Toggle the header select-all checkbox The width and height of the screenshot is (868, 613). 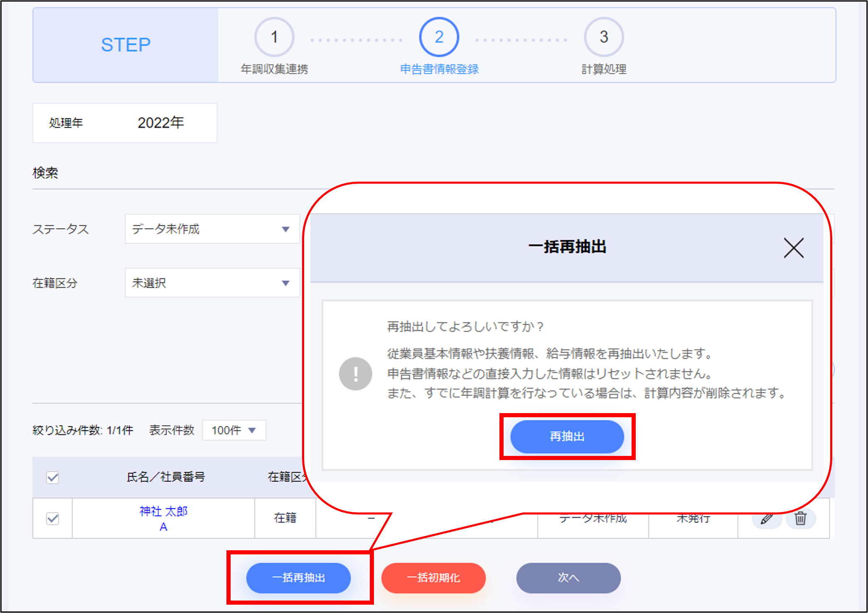[x=53, y=478]
